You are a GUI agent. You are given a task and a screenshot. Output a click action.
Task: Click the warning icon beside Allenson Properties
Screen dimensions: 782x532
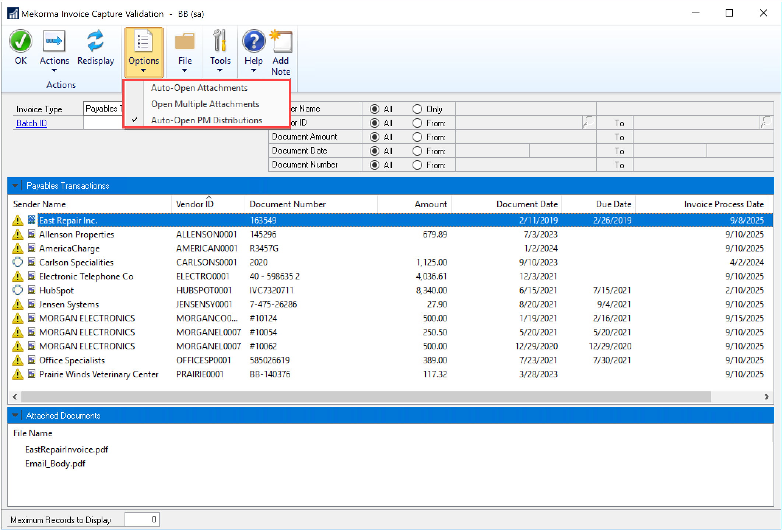point(17,235)
